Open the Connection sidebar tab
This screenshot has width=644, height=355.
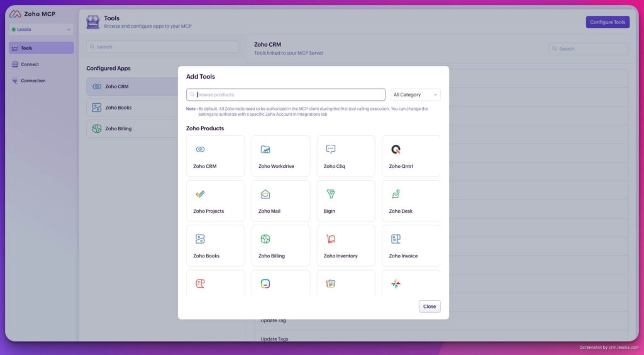tap(41, 81)
